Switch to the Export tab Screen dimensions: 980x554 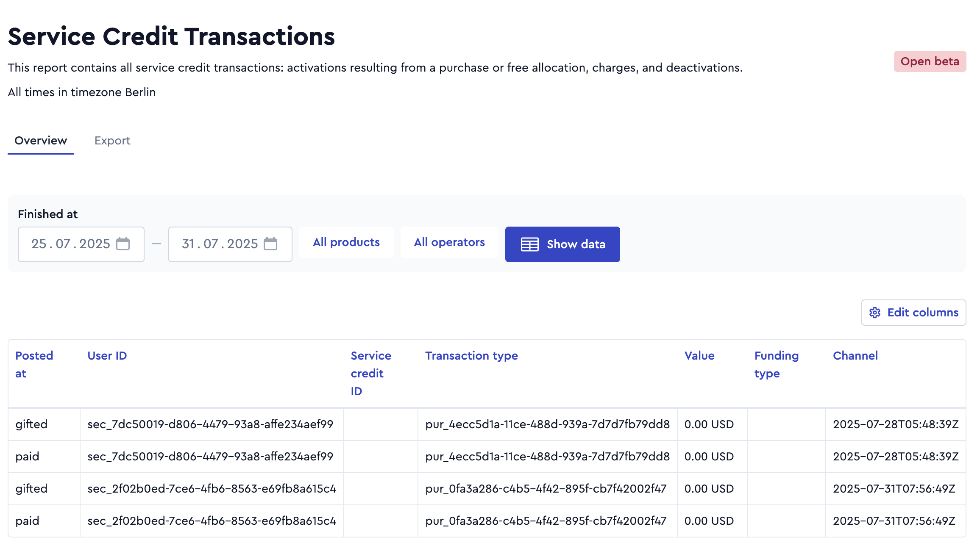[112, 141]
